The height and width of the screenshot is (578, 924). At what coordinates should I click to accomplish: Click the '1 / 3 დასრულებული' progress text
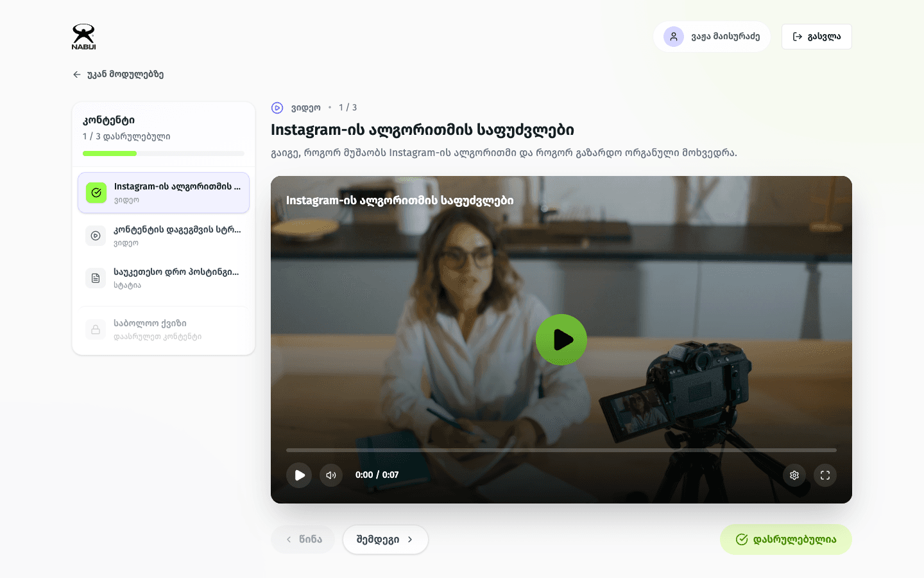[x=126, y=136]
